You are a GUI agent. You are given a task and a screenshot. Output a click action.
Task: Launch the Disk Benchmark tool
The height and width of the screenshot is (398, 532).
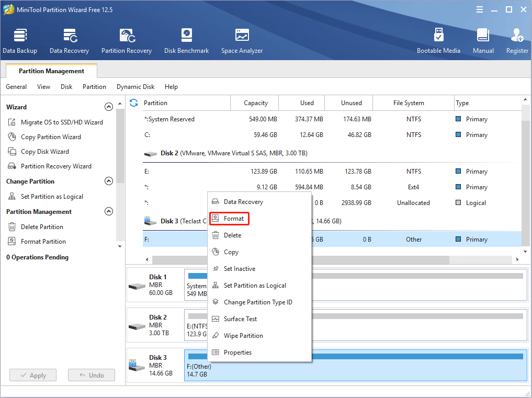pyautogui.click(x=186, y=40)
